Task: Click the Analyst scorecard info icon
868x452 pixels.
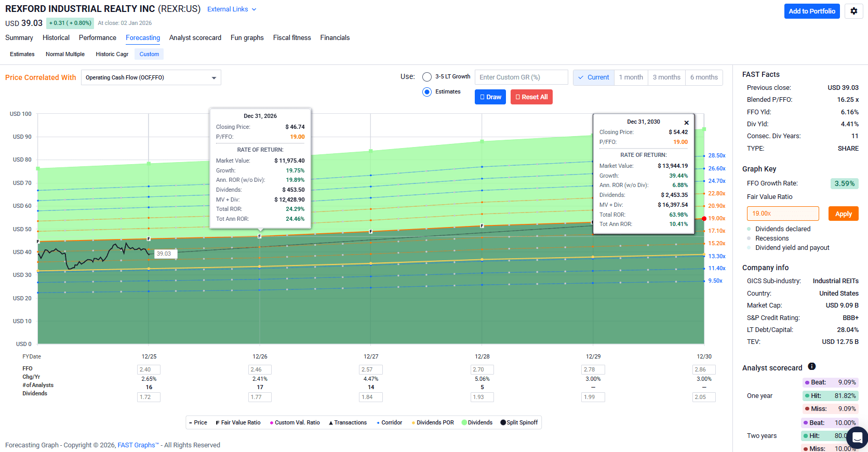Action: (812, 367)
